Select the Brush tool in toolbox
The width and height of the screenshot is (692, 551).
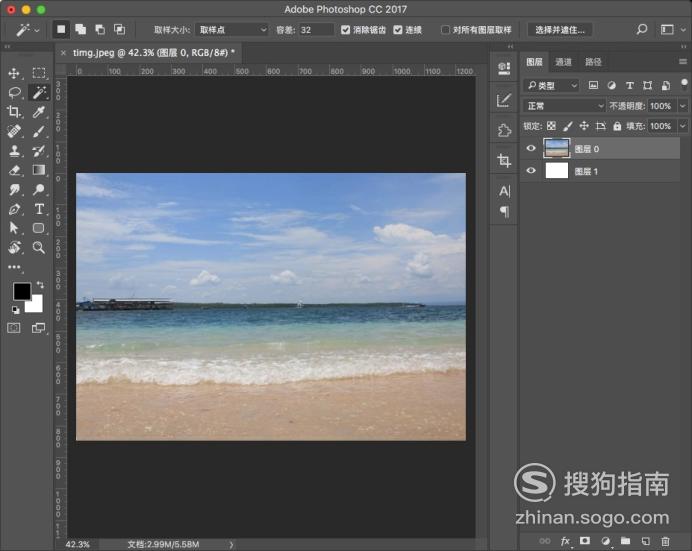(39, 131)
